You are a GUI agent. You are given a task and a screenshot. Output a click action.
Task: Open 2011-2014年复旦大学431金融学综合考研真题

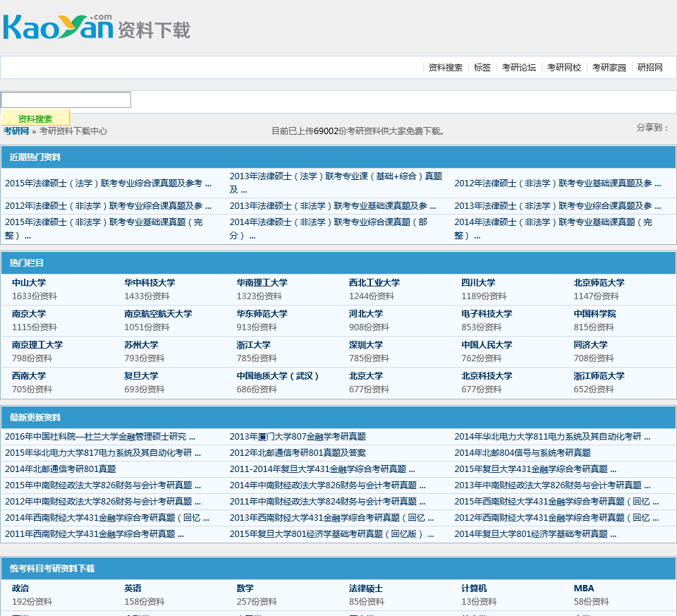pyautogui.click(x=322, y=469)
